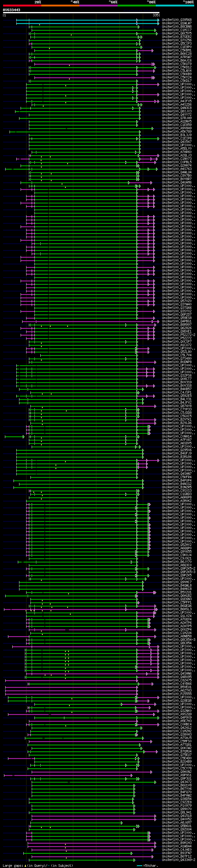Select the UniRef100_Q874Y8 entry
This screenshot has height=868, width=197.
point(177,406)
